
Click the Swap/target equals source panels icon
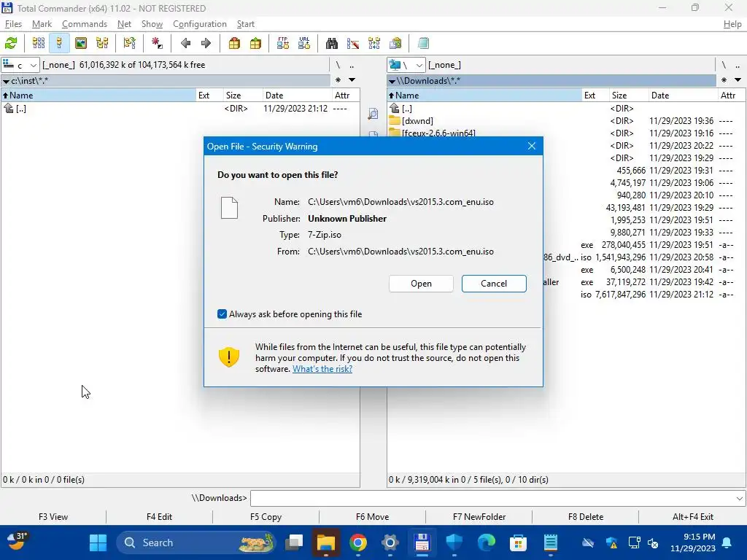130,43
